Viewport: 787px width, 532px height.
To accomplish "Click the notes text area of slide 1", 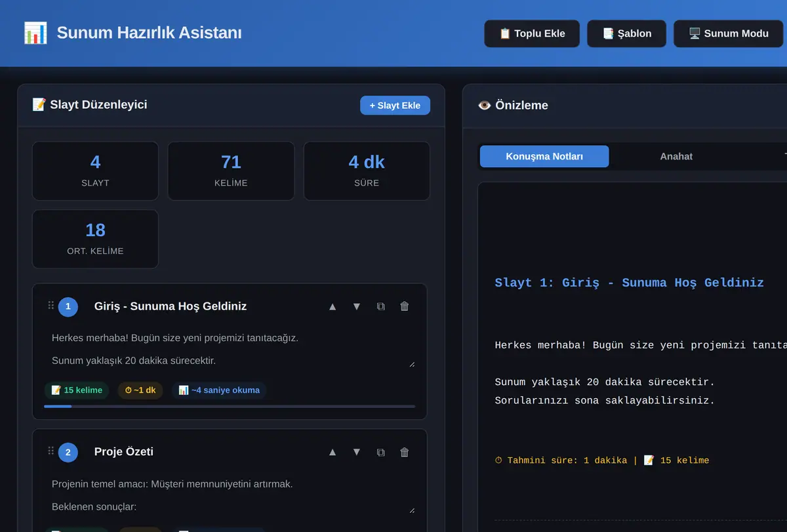I will tap(230, 349).
